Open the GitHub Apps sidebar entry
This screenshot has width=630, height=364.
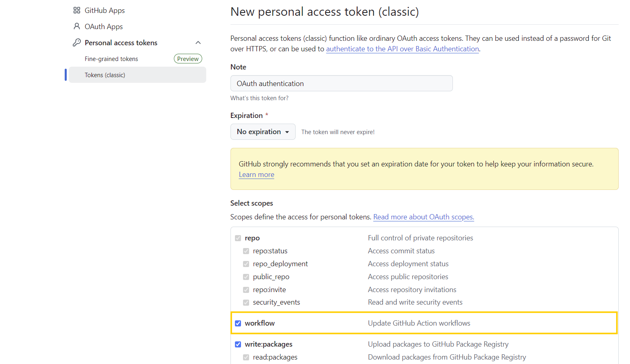pos(105,11)
